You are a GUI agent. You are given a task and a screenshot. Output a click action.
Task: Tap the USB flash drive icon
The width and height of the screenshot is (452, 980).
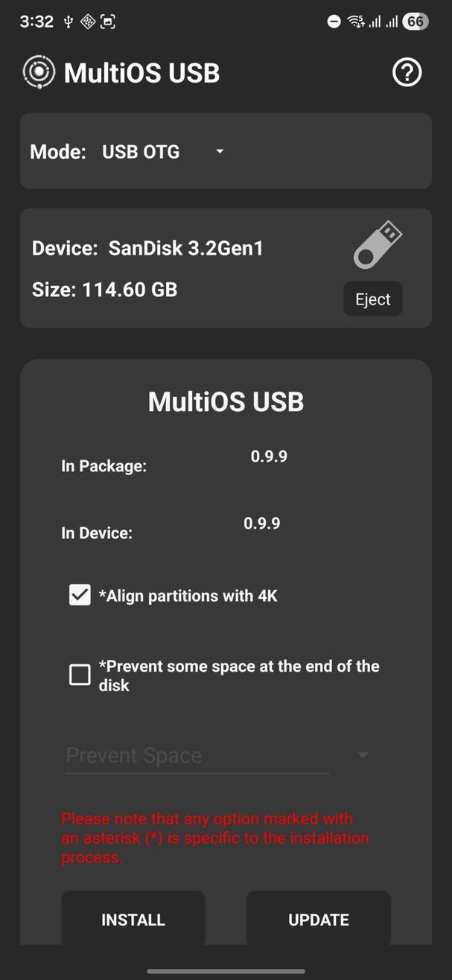coord(377,244)
